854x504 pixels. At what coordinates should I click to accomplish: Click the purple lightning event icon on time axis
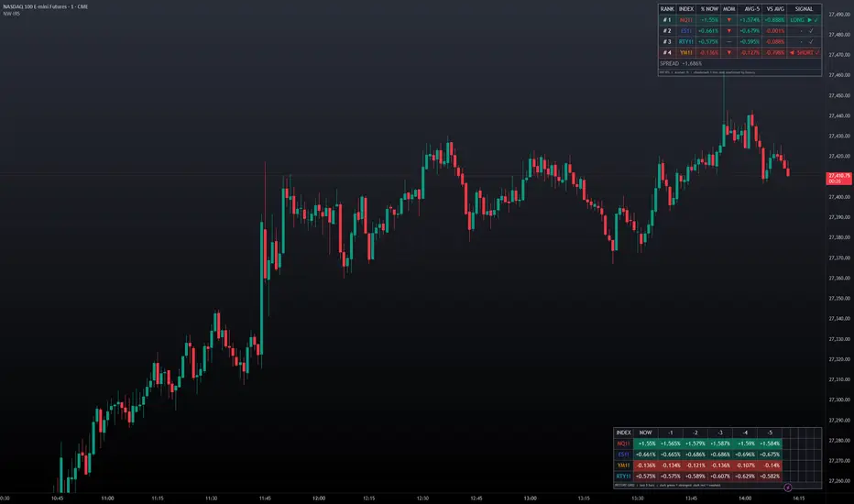(787, 488)
